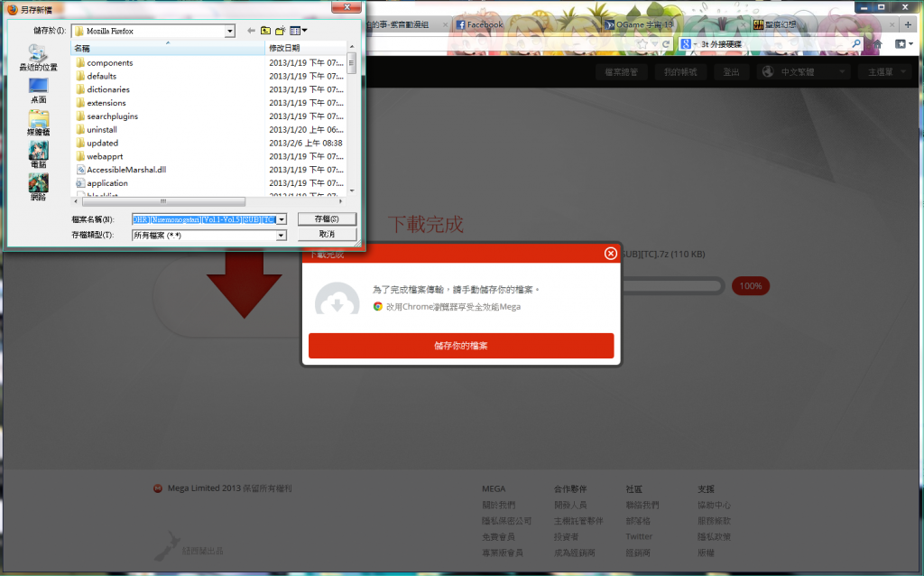
Task: Select Desktop (桌面) in places sidebar
Action: [x=38, y=91]
